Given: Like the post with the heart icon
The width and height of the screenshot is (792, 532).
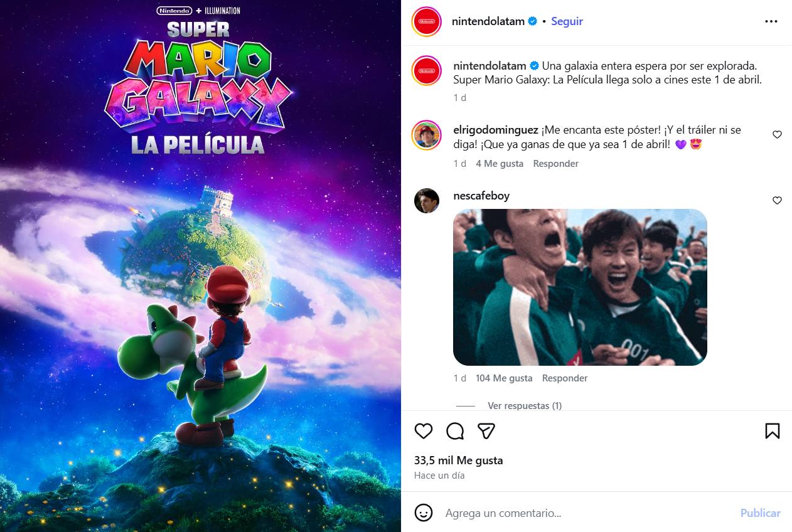Looking at the screenshot, I should (x=424, y=431).
